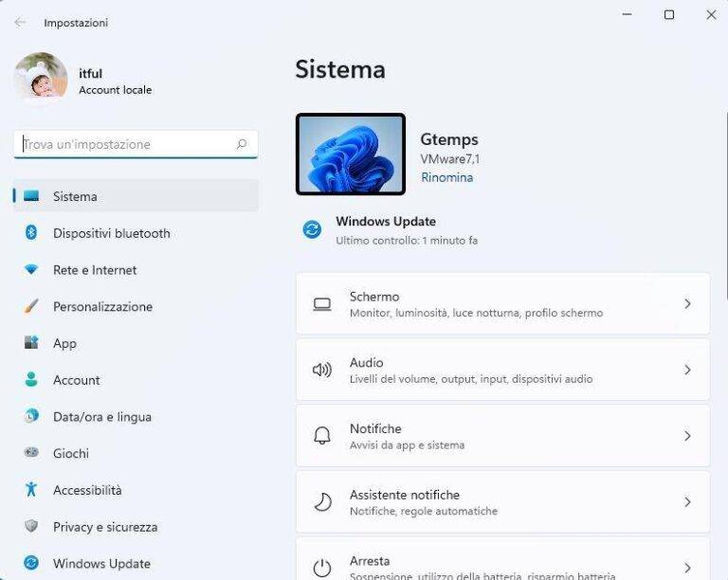Click the Account locale label
Image resolution: width=728 pixels, height=580 pixels.
coord(115,90)
